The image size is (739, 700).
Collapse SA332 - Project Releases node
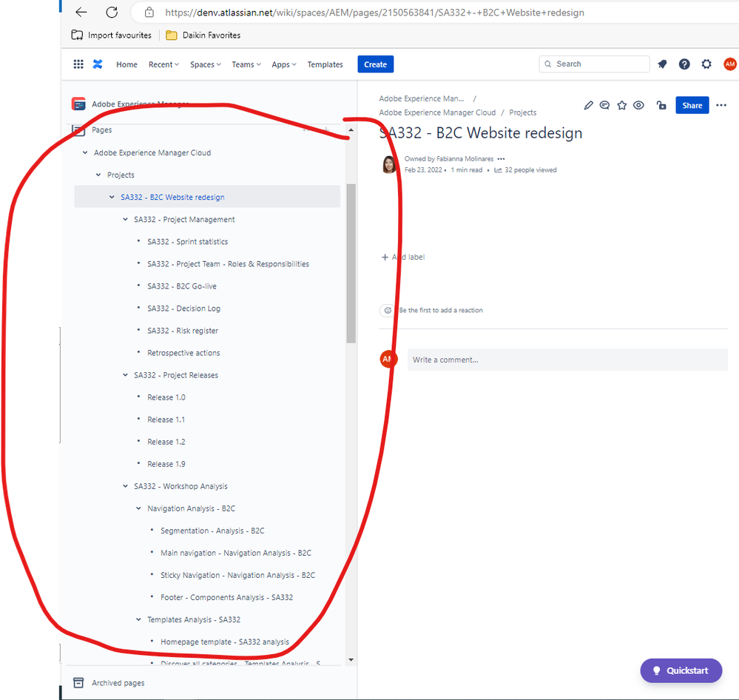click(125, 374)
